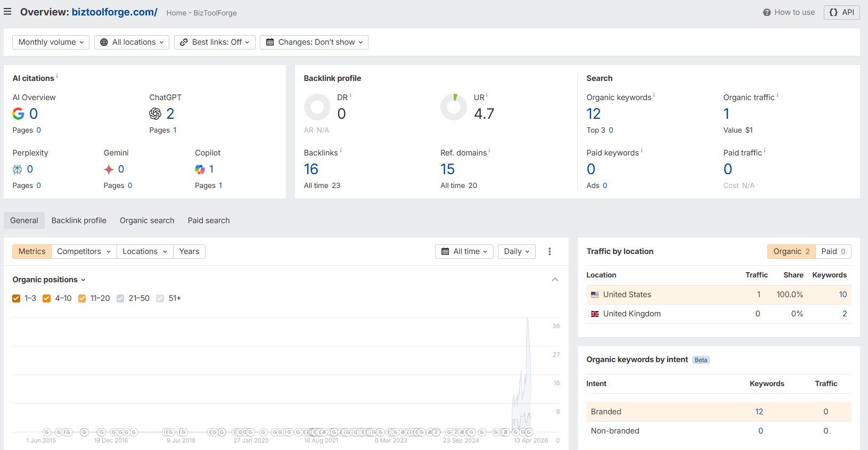Open the All locations dropdown
Image resolution: width=868 pixels, height=450 pixels.
tap(132, 42)
